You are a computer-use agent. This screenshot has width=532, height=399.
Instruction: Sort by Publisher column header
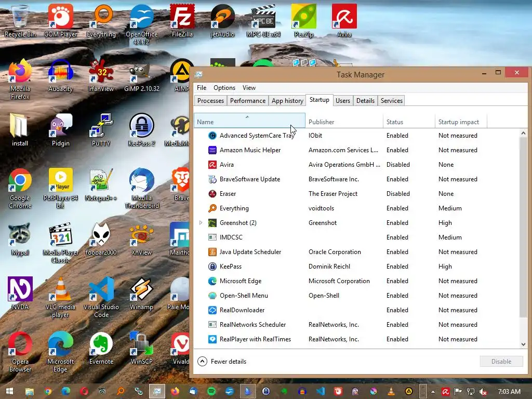point(344,122)
